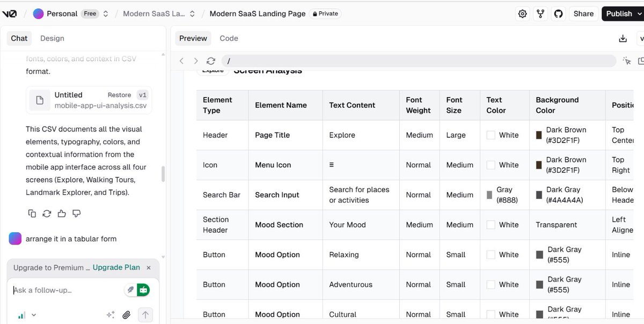
Task: Open the Upgrade Plan link
Action: coord(116,267)
